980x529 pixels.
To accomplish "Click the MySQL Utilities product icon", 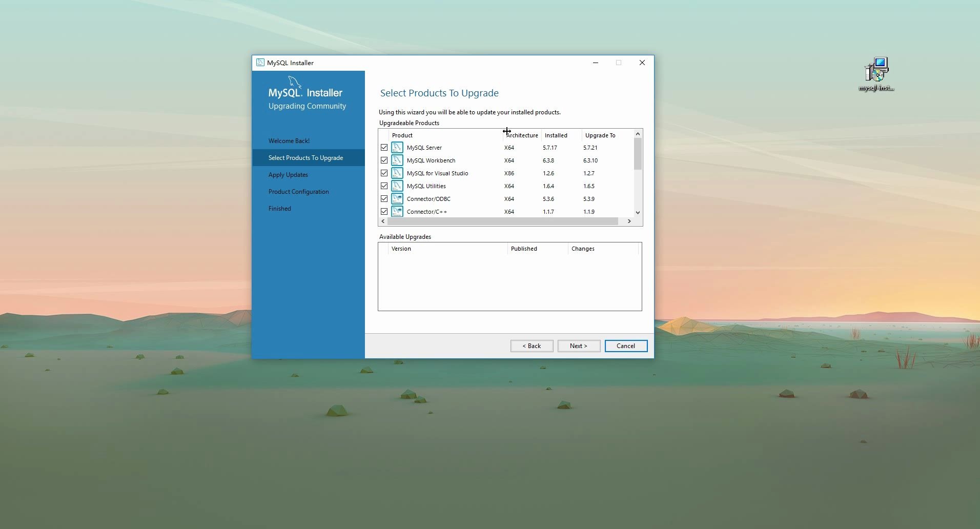I will [397, 186].
